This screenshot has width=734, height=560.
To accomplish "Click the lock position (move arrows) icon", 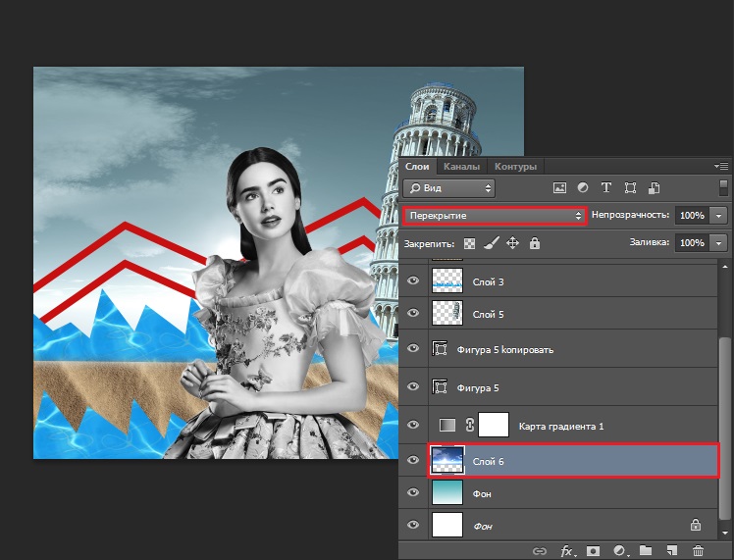I will coord(512,242).
